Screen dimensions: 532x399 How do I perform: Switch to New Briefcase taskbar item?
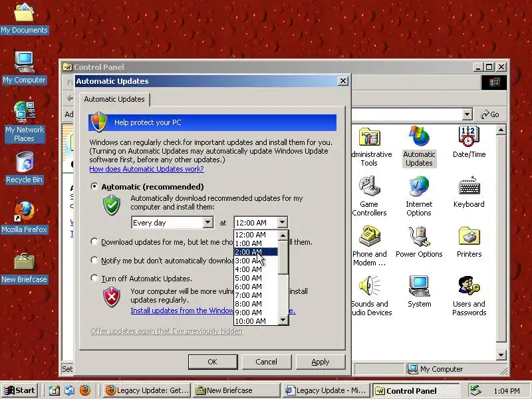coord(237,390)
